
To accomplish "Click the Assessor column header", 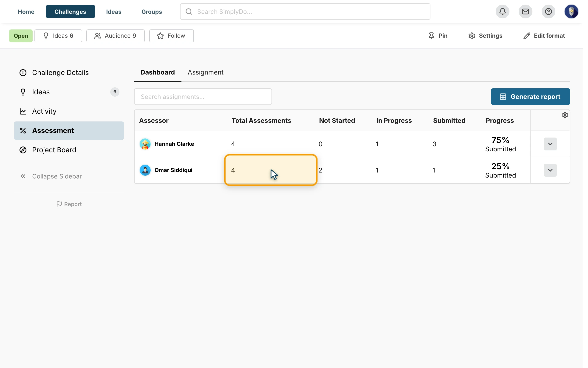I will [x=154, y=121].
